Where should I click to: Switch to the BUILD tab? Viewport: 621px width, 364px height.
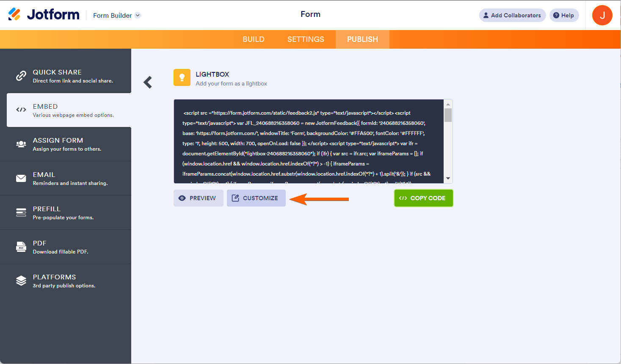tap(254, 39)
